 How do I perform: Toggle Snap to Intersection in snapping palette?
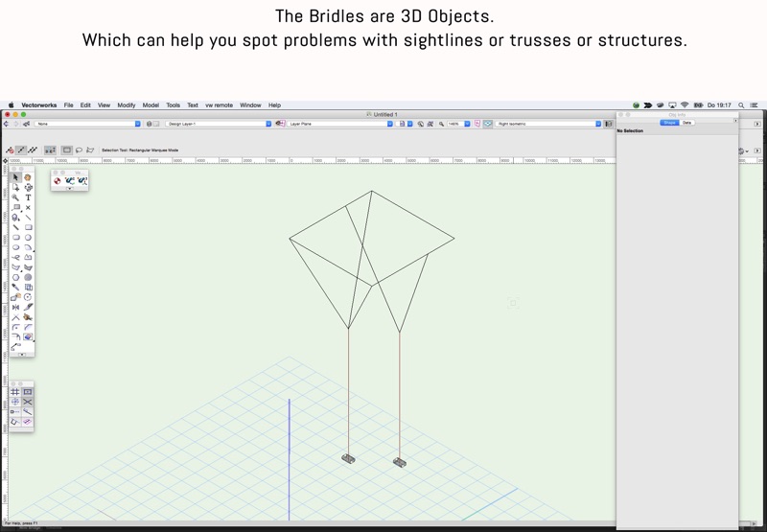click(x=28, y=402)
